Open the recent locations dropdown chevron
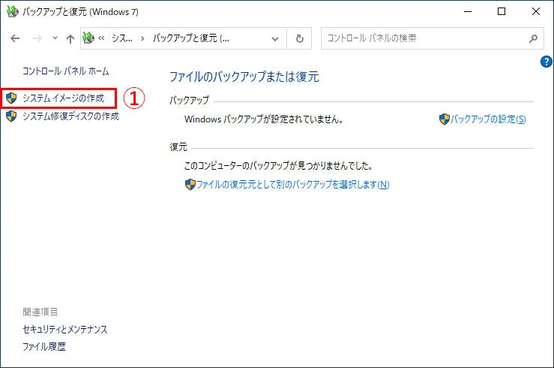This screenshot has width=554, height=368. 55,38
